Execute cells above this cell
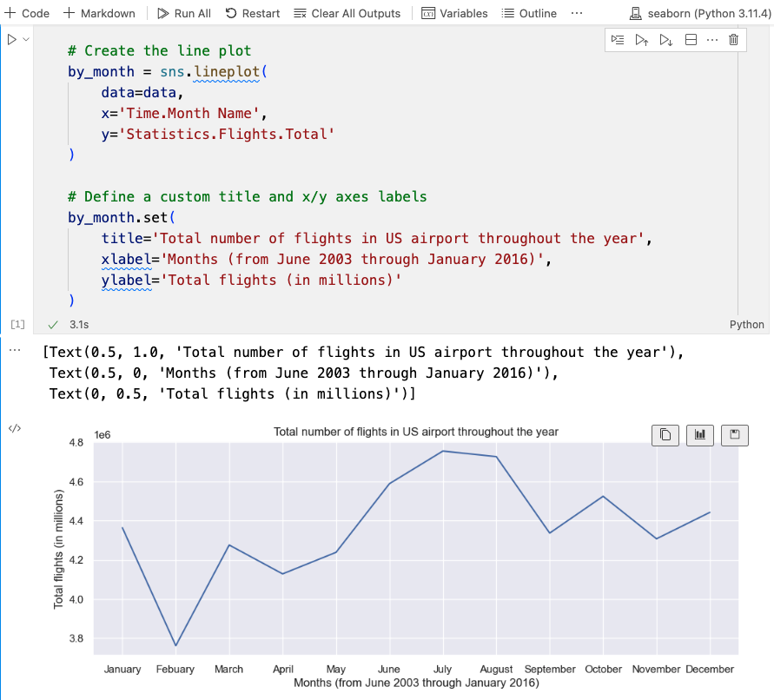Screen dimensions: 774x700 [x=642, y=39]
